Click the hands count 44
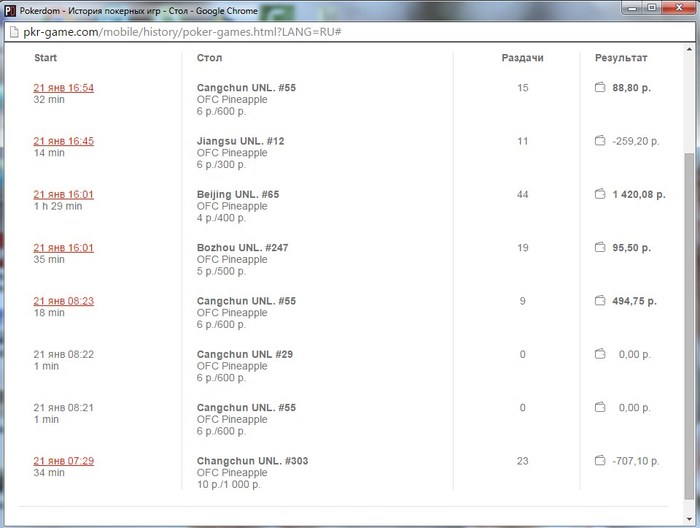Screen dimensions: 700x528 [522, 195]
